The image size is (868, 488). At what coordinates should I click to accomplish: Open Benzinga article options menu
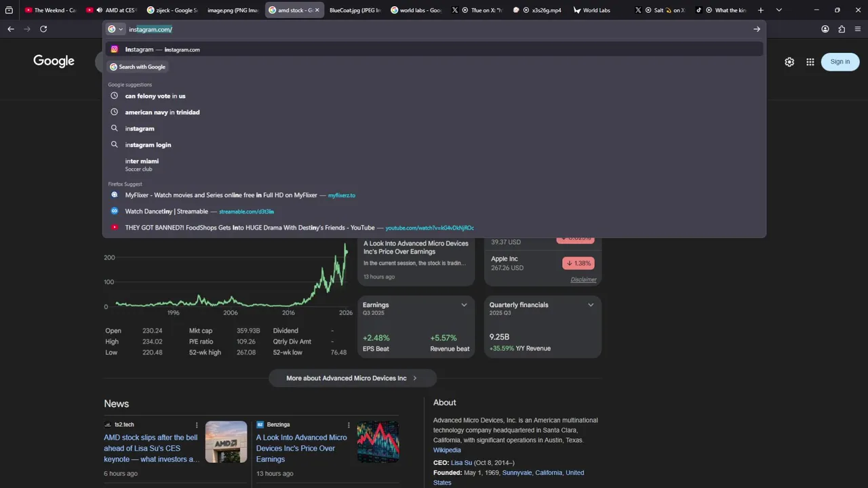(x=349, y=425)
